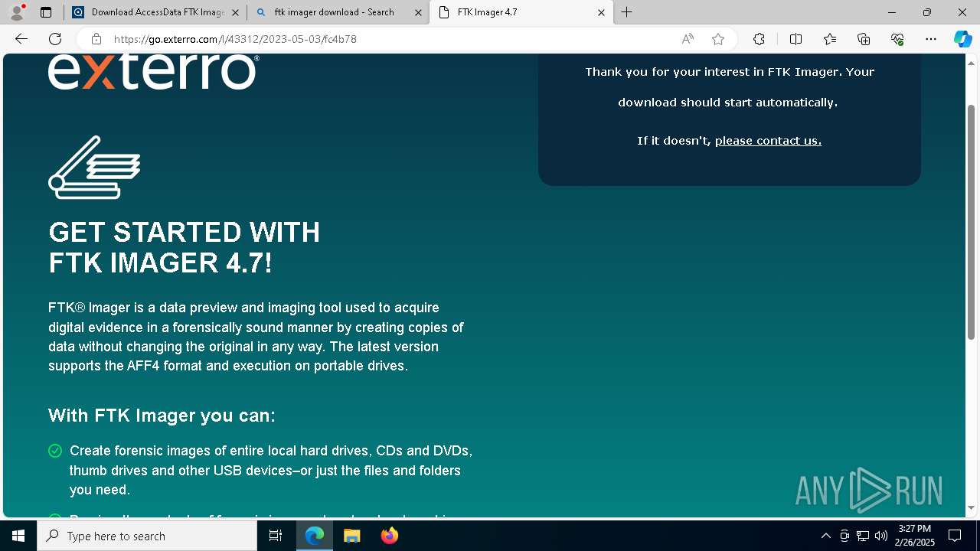
Task: Close the FTK Imager 4.7 tab
Action: point(601,12)
